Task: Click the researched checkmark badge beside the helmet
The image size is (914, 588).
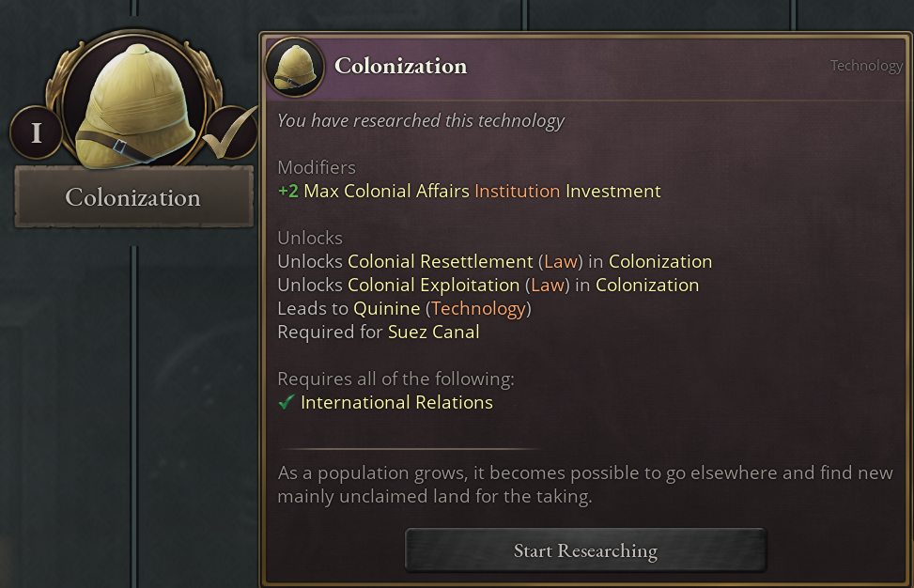Action: [x=228, y=132]
